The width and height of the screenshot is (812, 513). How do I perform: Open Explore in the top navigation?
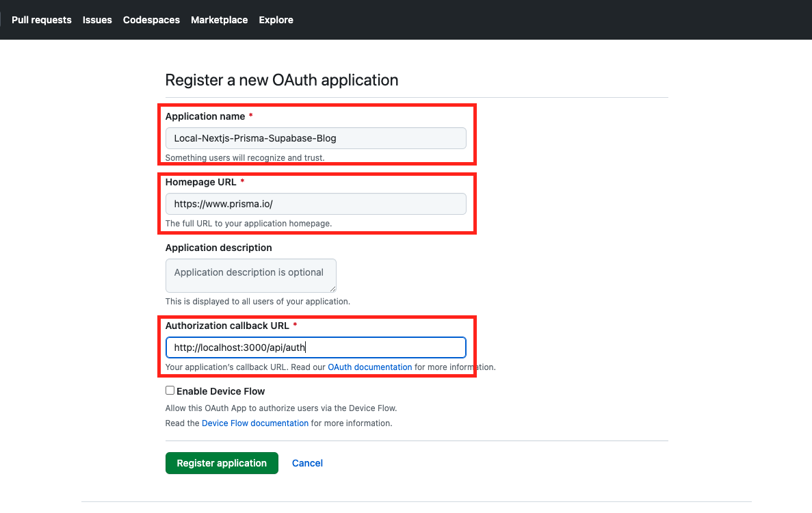point(276,20)
